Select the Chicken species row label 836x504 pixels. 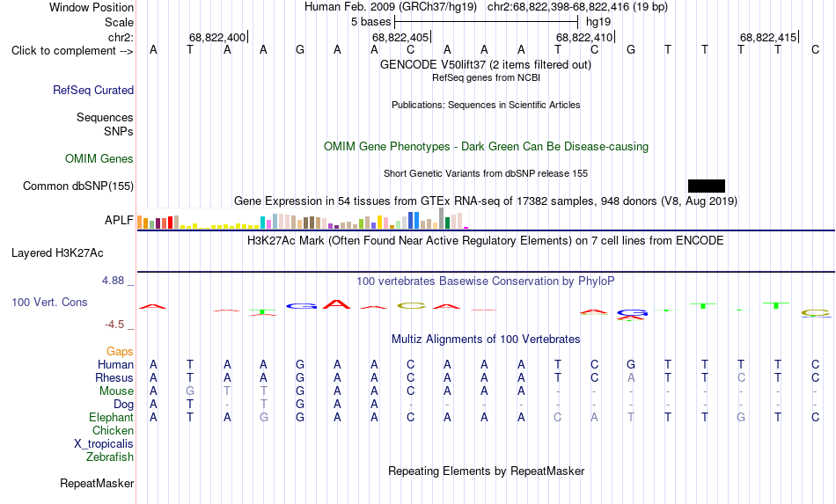coord(113,430)
